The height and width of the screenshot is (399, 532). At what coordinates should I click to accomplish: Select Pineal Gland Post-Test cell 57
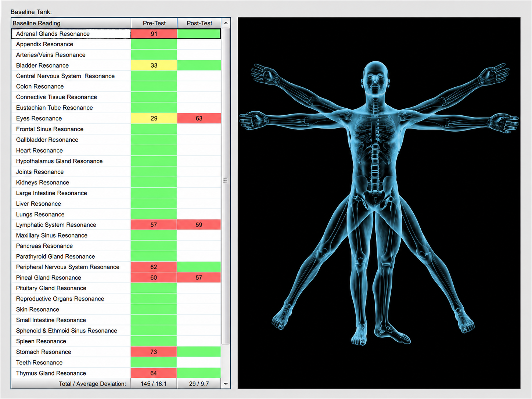tap(199, 278)
